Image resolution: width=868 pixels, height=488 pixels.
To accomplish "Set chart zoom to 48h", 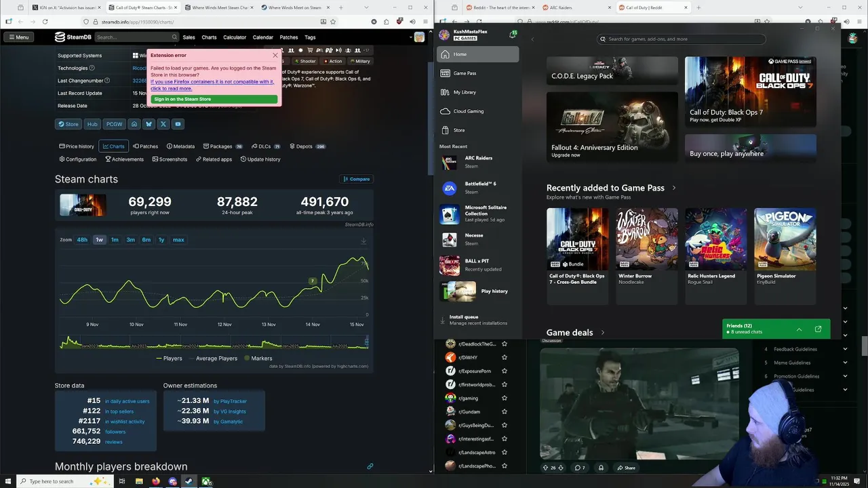I will [x=82, y=240].
